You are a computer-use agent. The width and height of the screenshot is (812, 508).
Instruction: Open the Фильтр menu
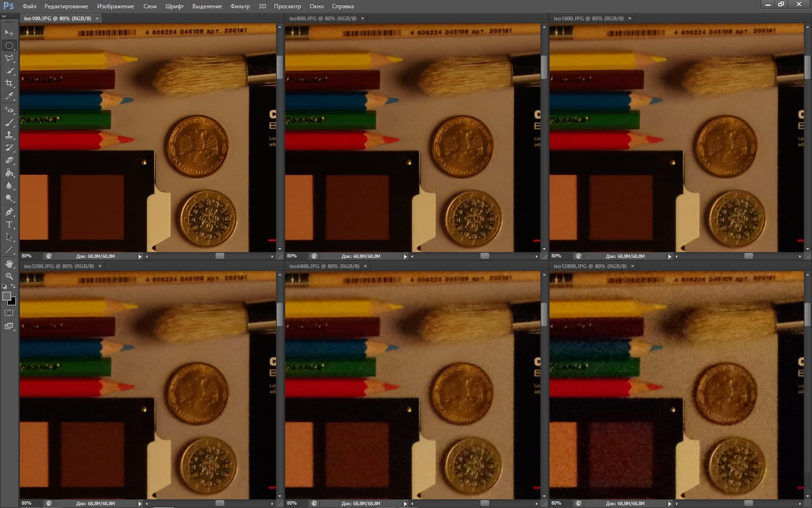tap(240, 6)
